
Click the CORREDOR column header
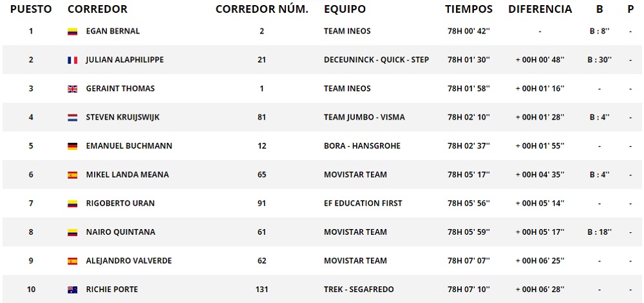pos(97,10)
